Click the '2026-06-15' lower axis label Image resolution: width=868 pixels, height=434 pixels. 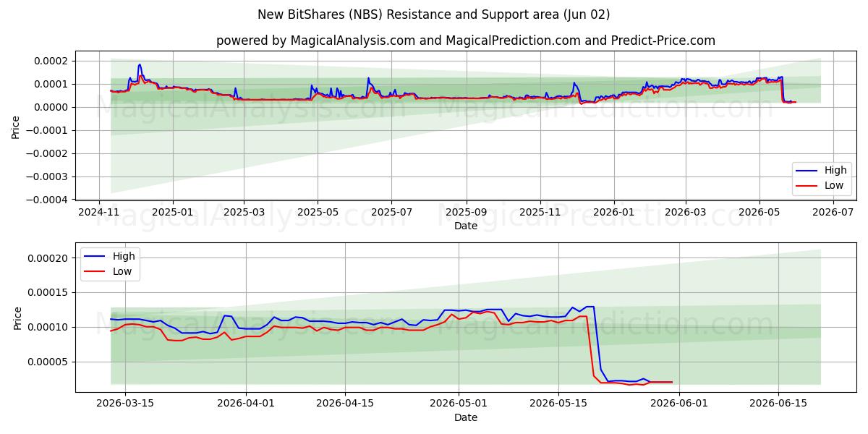point(778,404)
